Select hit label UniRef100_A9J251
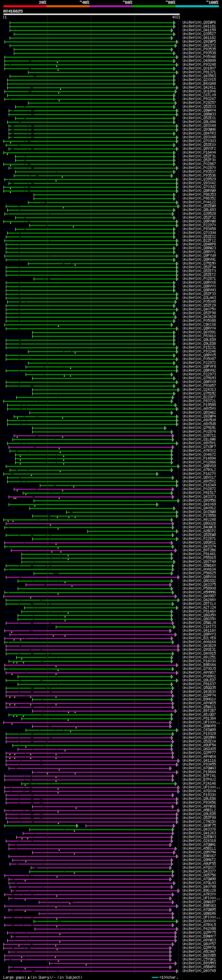 coord(199,657)
